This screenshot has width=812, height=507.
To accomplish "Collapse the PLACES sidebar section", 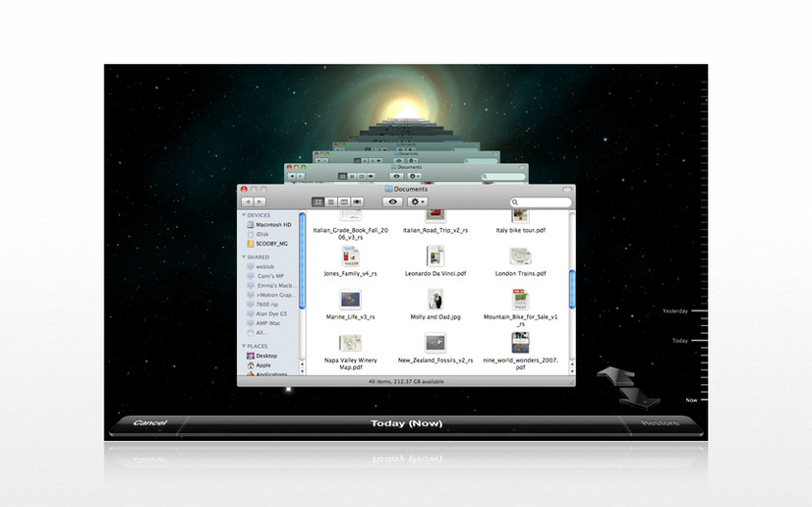I will click(x=244, y=346).
